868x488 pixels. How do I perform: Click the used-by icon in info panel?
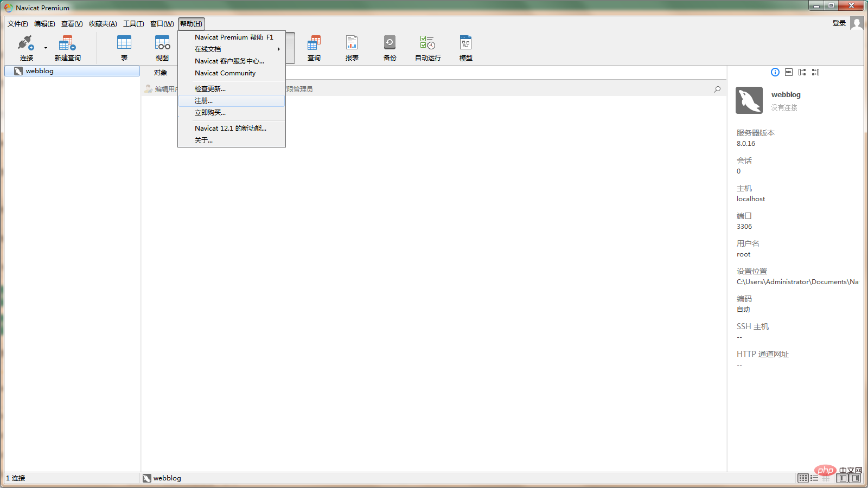[x=816, y=72]
